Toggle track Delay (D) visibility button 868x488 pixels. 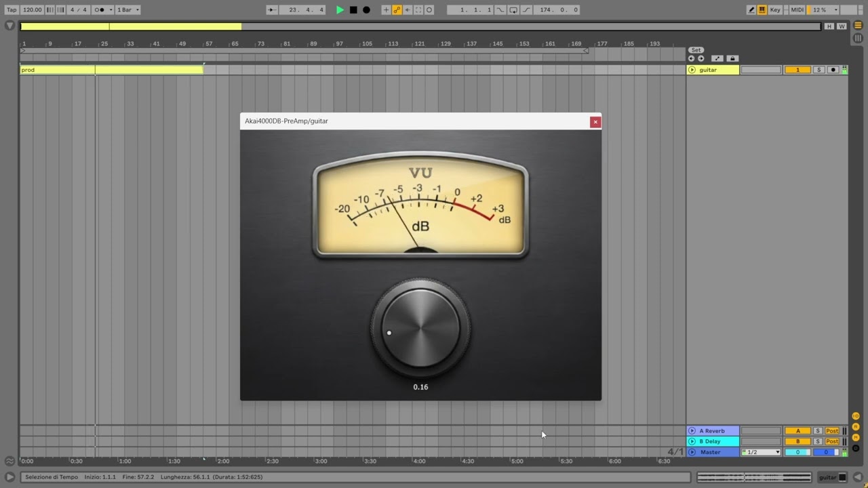(x=856, y=448)
